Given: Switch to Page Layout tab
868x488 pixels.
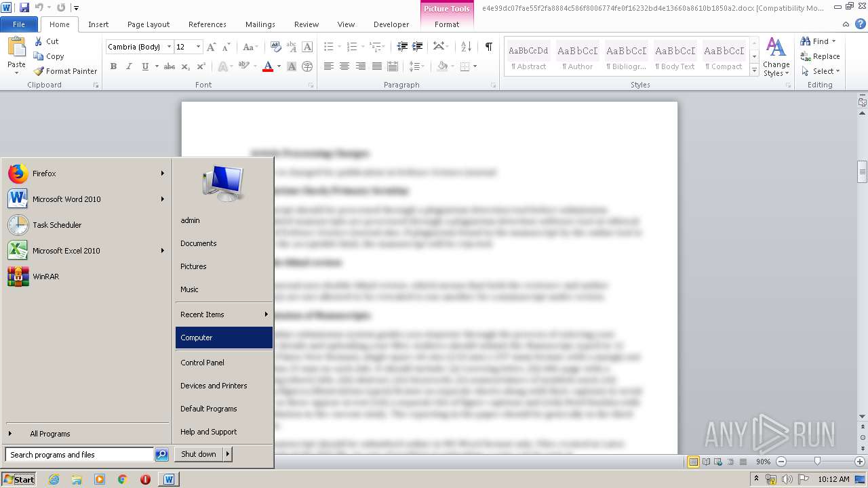Looking at the screenshot, I should [x=149, y=24].
